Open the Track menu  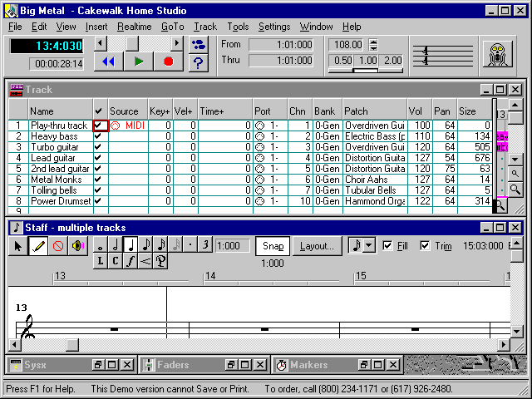(204, 27)
